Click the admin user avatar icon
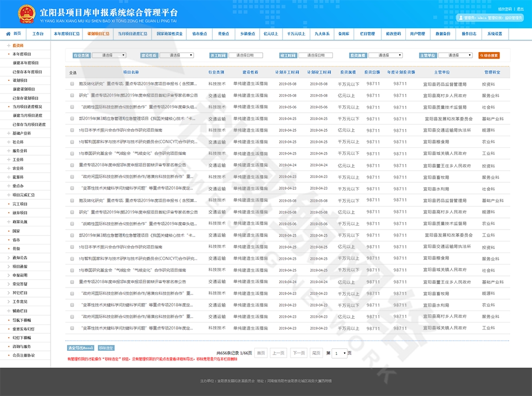Viewport: 532px width, 396px height. coord(461,18)
